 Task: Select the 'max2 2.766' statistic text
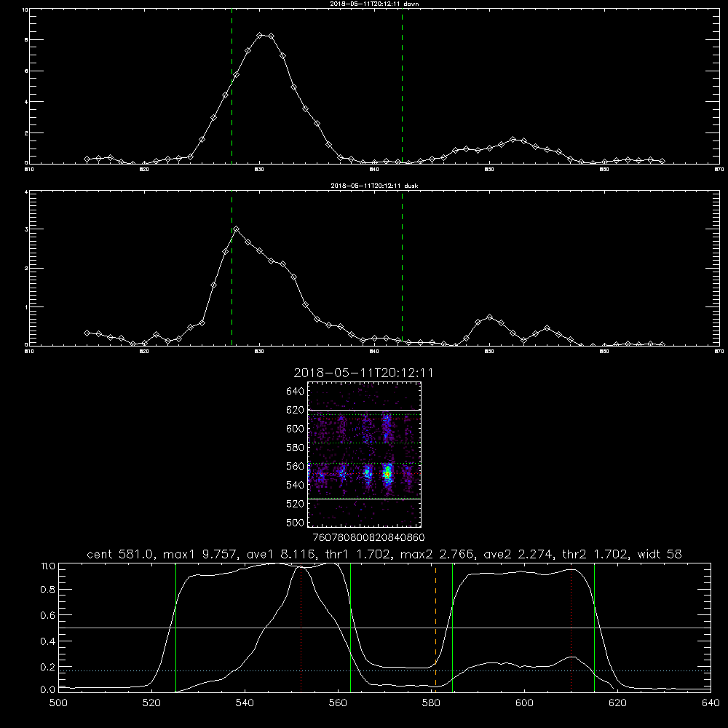[x=437, y=554]
